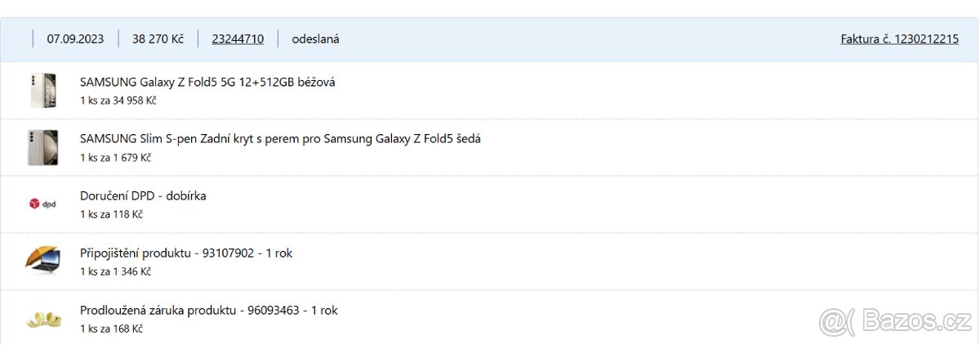Viewport: 980px width, 345px height.
Task: Click Doručení DPD - dobírka item
Action: tap(143, 196)
